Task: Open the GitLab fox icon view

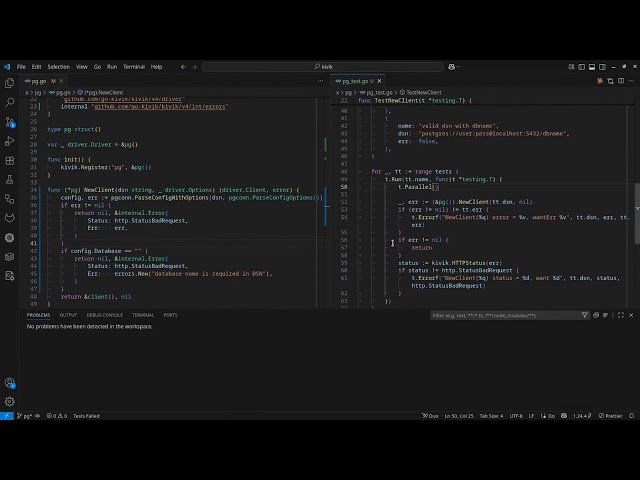Action: [9, 218]
